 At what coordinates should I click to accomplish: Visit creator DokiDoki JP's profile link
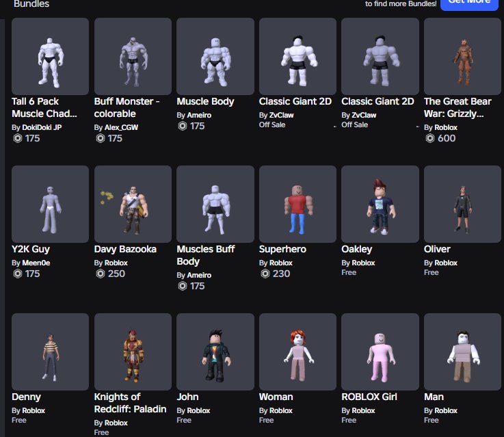tap(42, 128)
